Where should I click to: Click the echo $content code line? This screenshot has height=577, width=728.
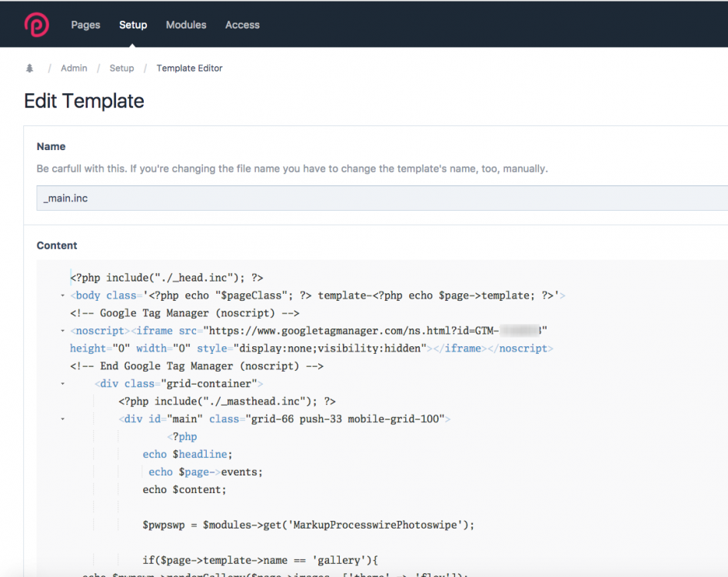[x=184, y=490]
